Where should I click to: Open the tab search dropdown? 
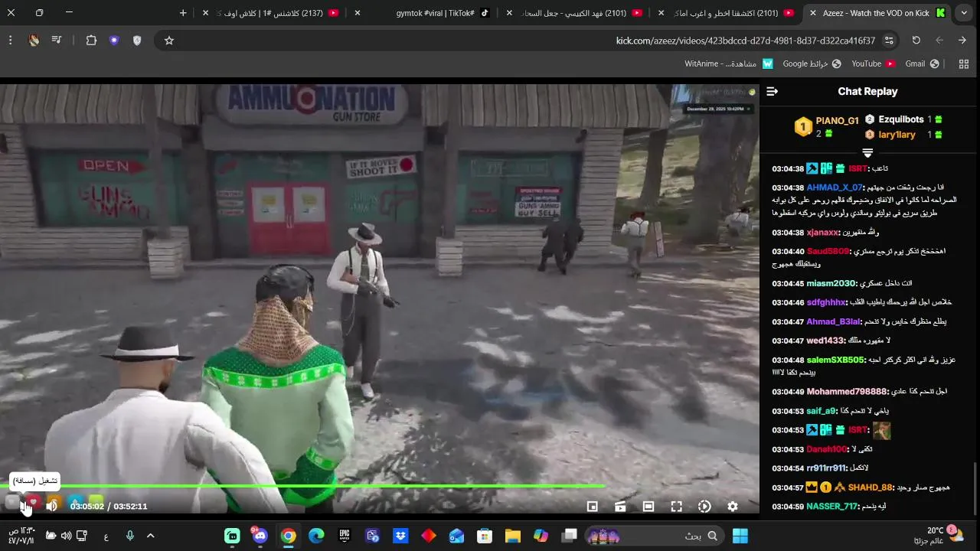965,13
